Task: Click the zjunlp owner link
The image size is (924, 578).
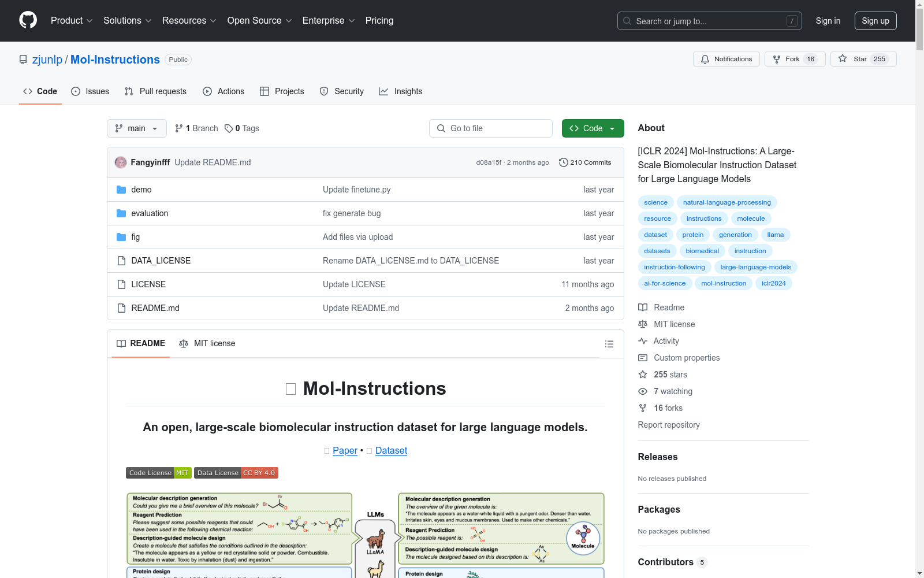Action: tap(47, 60)
